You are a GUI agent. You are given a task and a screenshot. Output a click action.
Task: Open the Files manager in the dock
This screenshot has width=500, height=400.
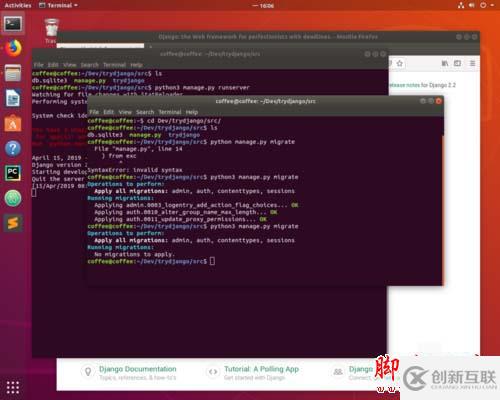point(13,73)
